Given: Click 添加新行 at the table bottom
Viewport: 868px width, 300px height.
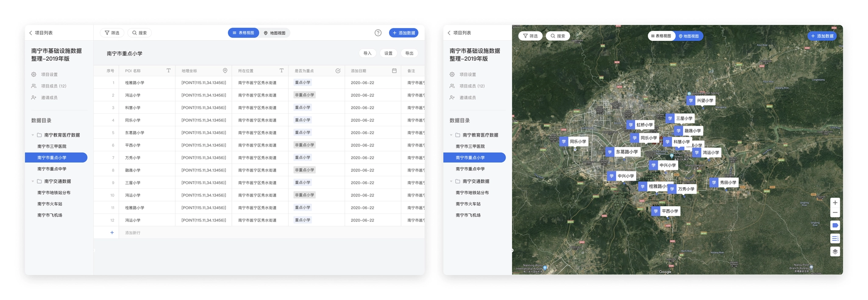Looking at the screenshot, I should point(133,233).
